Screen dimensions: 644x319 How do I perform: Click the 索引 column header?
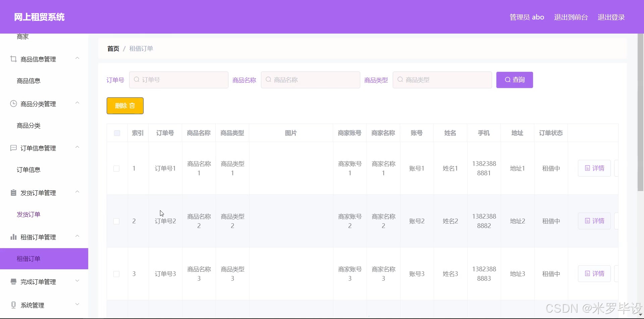coord(138,133)
